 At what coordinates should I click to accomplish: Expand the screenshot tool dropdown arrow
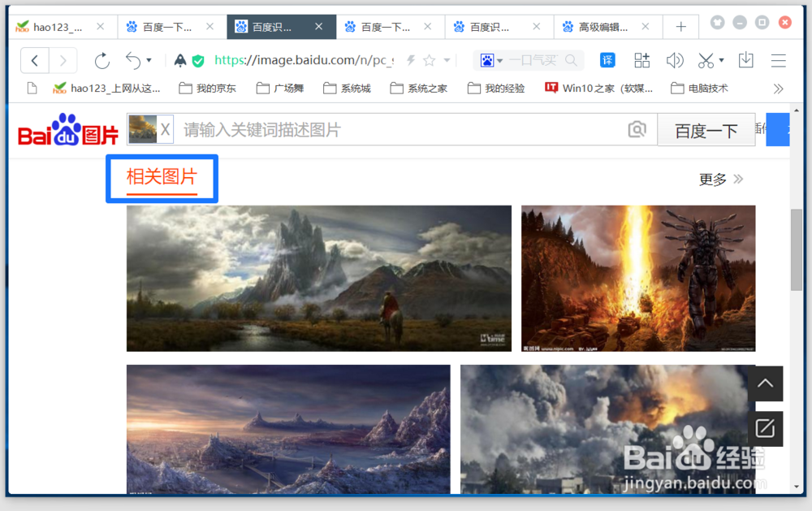[x=721, y=61]
